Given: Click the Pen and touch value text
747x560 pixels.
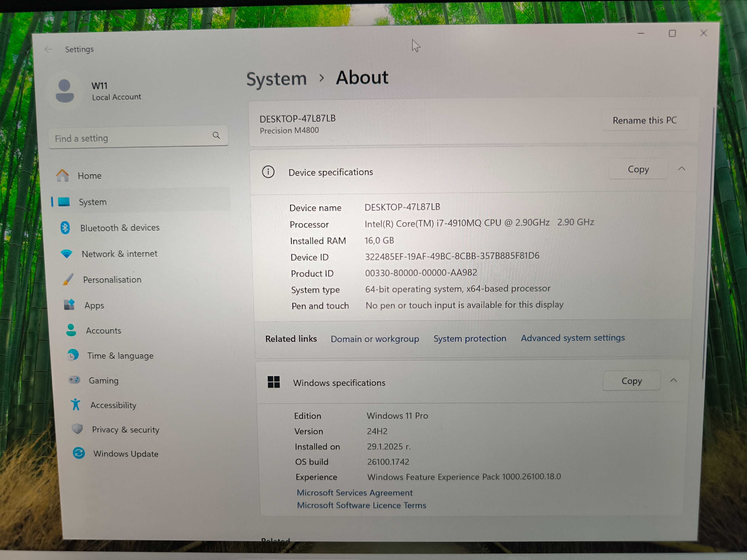Looking at the screenshot, I should (x=464, y=305).
